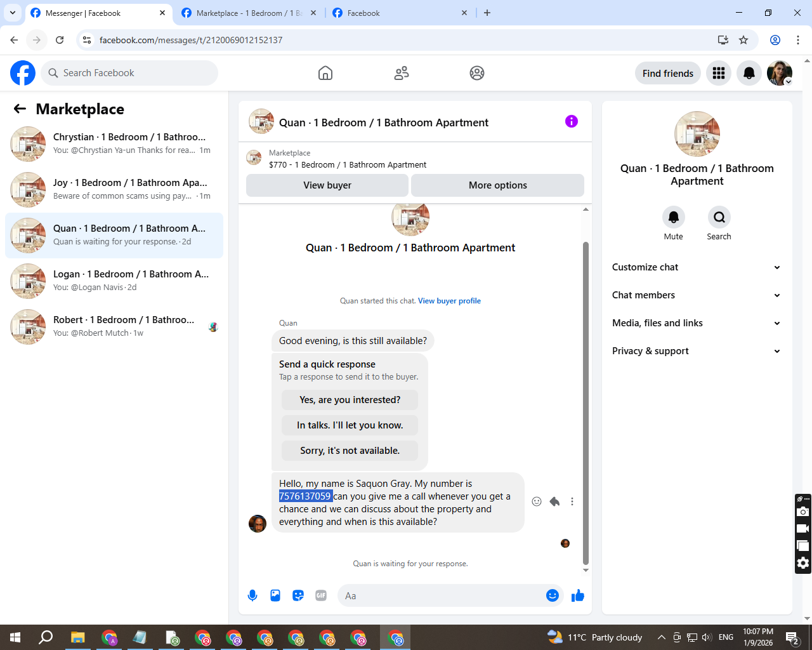This screenshot has height=650, width=812.
Task: Click the More options button
Action: coord(498,185)
